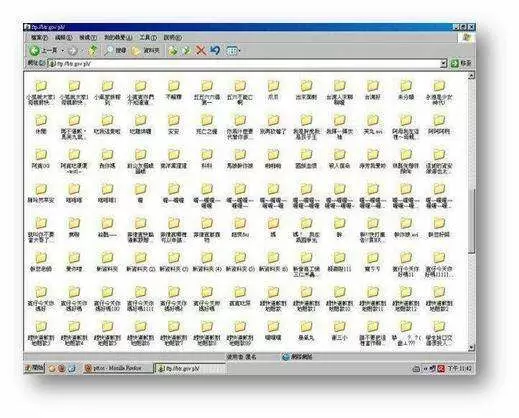Select the folder named 安安
Screen dimensions: 519x418
point(173,125)
